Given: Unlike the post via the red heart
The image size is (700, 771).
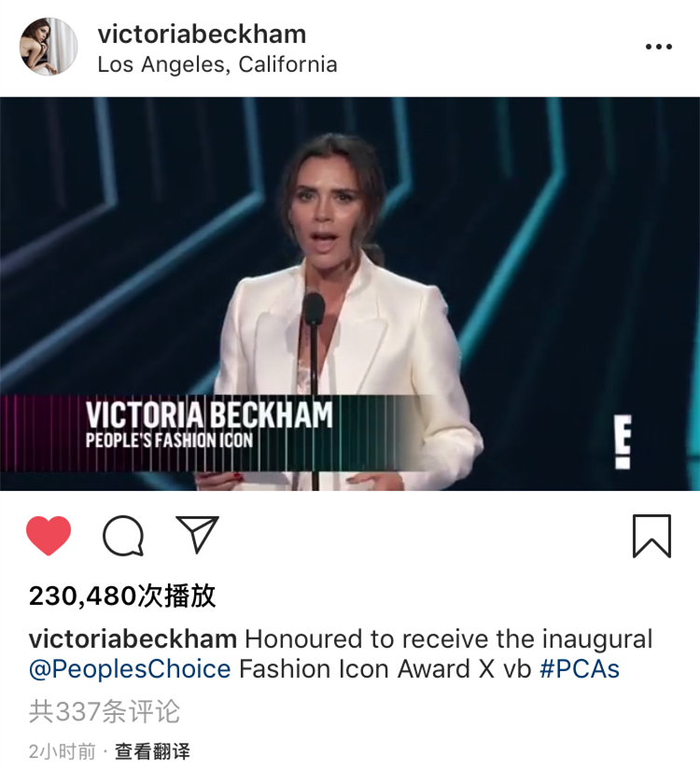Looking at the screenshot, I should pos(49,536).
